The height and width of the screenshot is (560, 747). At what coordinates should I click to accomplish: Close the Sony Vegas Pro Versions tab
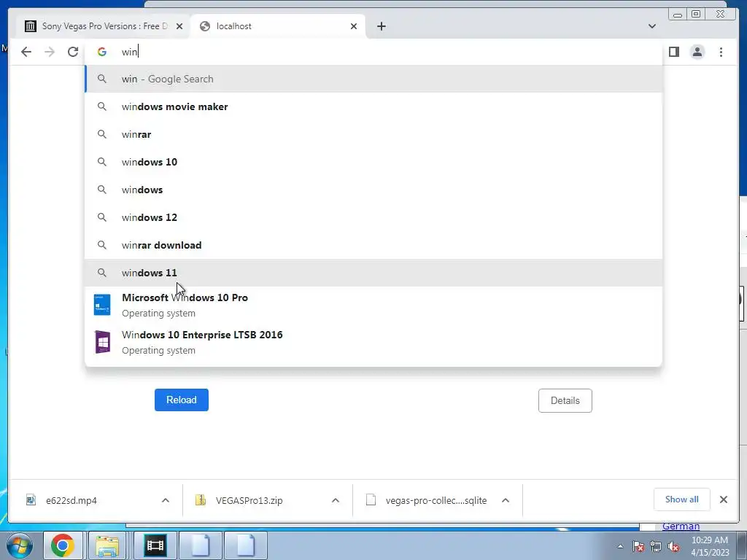179,26
